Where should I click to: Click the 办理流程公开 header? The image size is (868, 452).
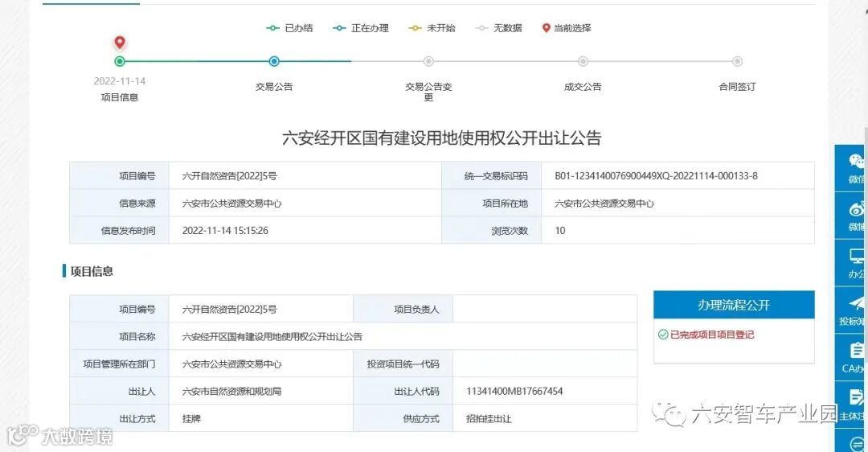(734, 305)
